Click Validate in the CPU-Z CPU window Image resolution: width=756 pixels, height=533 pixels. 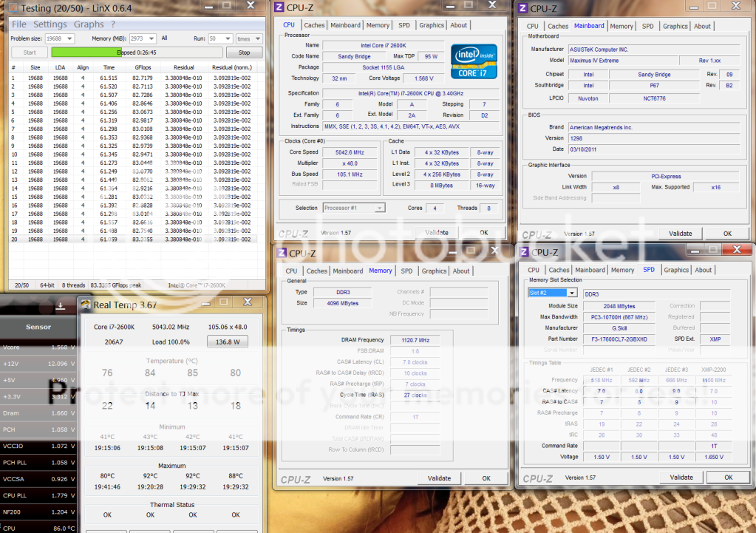[437, 232]
